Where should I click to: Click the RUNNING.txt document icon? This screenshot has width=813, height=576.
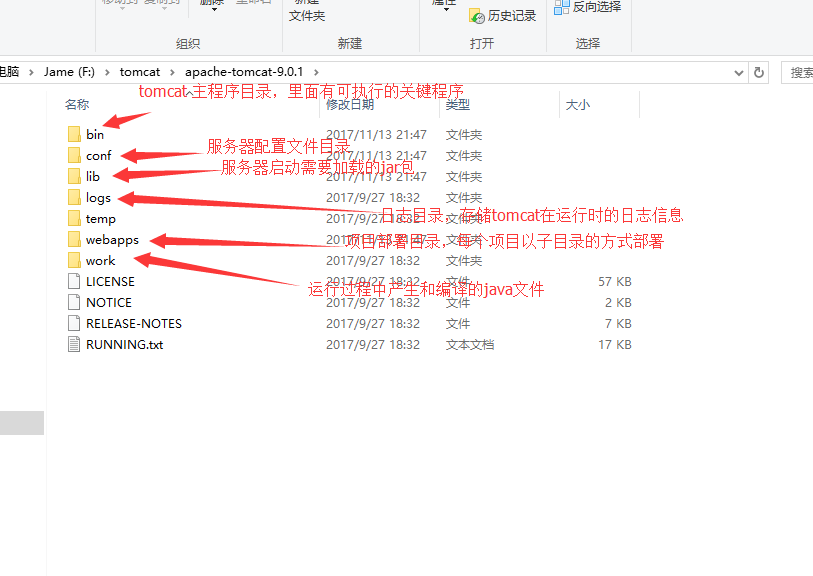coord(74,344)
